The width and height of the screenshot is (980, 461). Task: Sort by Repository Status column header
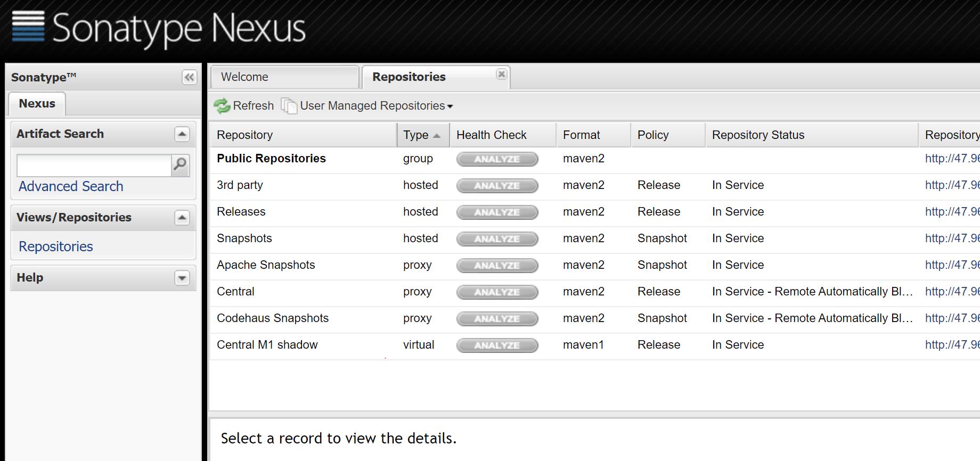pyautogui.click(x=812, y=135)
